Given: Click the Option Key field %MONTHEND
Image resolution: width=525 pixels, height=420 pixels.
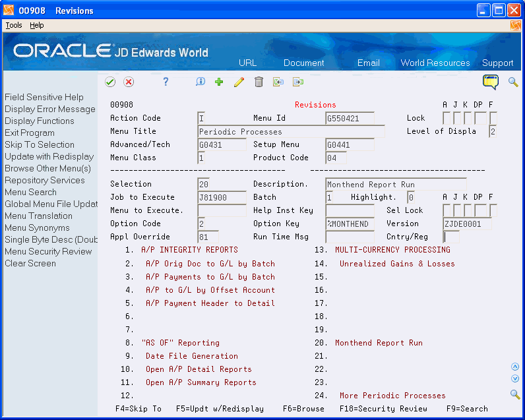Looking at the screenshot, I should point(350,224).
